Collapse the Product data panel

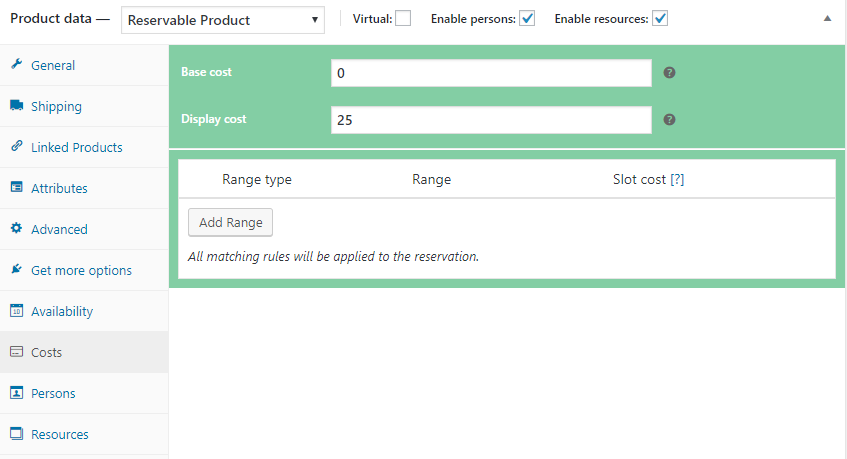click(826, 19)
